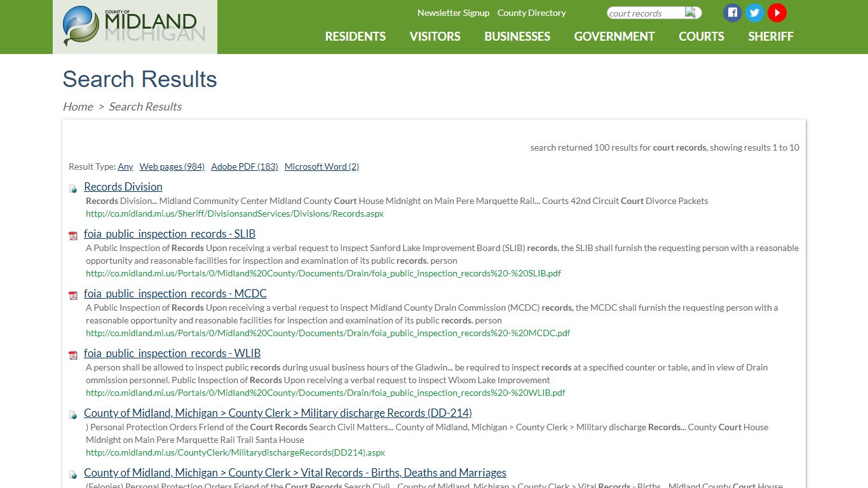Open Vital Records - Births, Deaths and Marriages result
The height and width of the screenshot is (488, 868).
click(x=295, y=473)
